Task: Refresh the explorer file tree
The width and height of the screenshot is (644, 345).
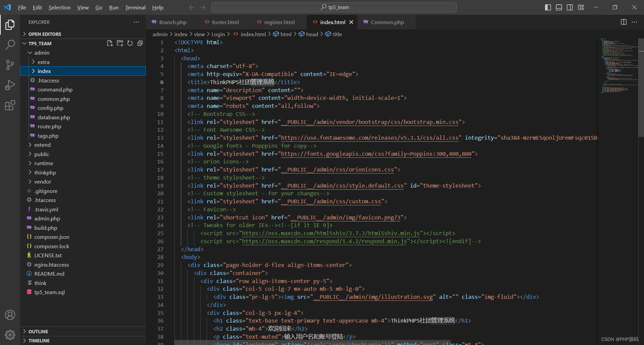Action: (x=130, y=43)
